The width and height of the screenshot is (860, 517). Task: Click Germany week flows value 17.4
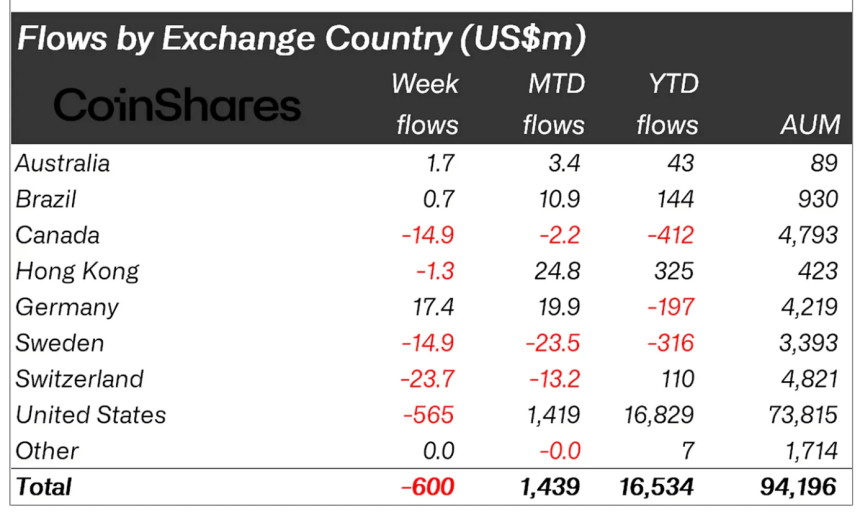(434, 307)
